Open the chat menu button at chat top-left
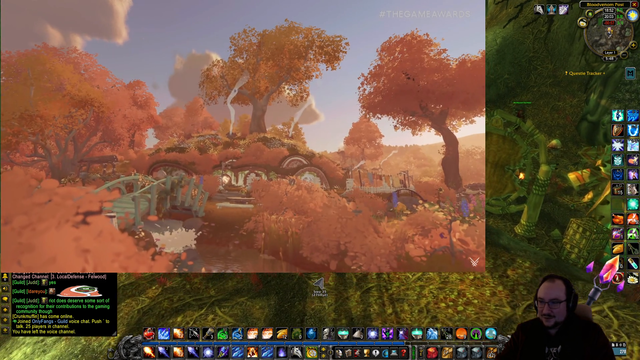 pos(5,278)
